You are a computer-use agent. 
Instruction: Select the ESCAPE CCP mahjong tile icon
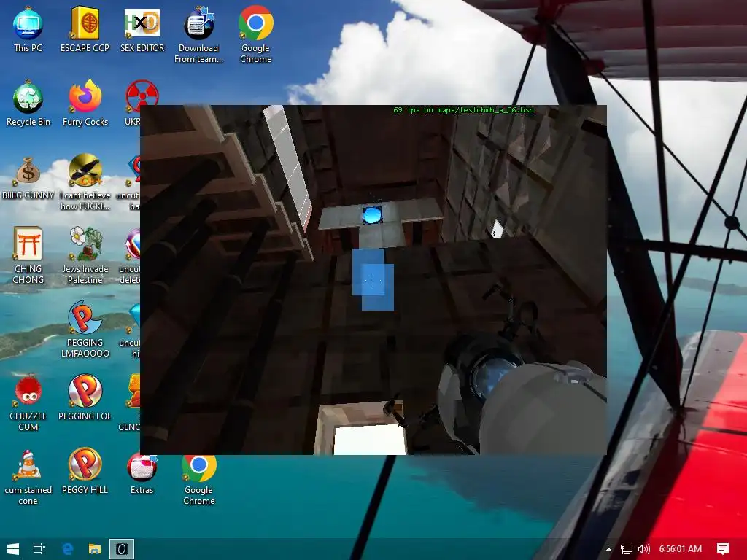point(85,29)
